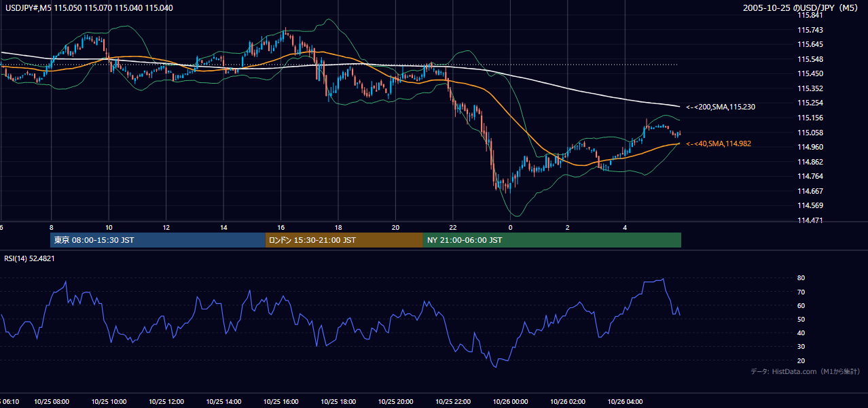Click the 10/26 04:00 timestamp on bottom axis
Screen dimensions: 868x408
pos(625,402)
